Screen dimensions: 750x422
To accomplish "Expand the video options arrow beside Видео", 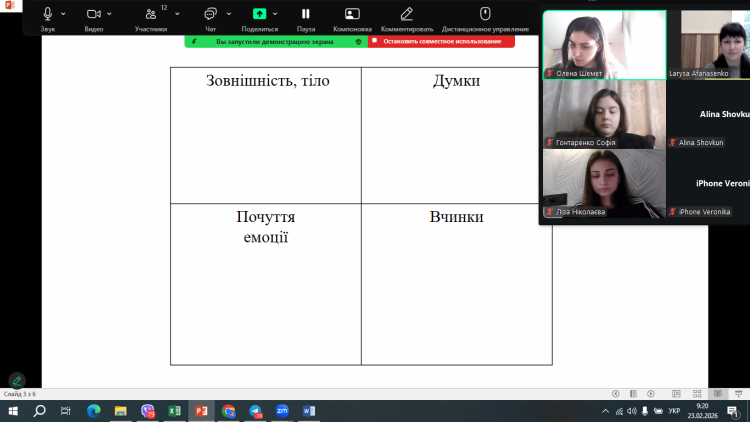I will tap(110, 14).
